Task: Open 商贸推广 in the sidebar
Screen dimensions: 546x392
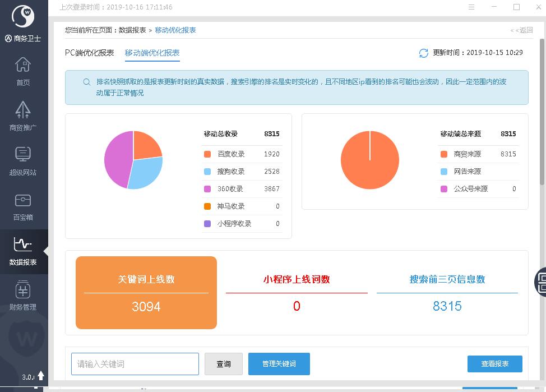Action: (x=23, y=116)
